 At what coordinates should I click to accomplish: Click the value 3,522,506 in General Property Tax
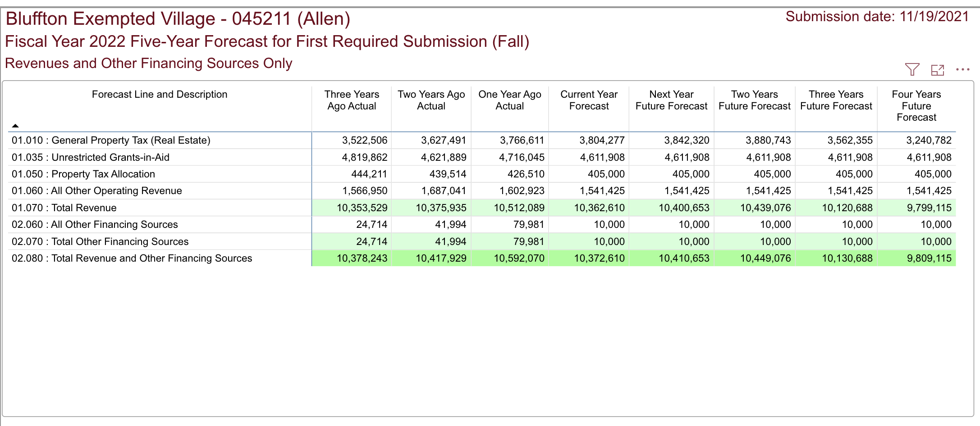tap(365, 140)
